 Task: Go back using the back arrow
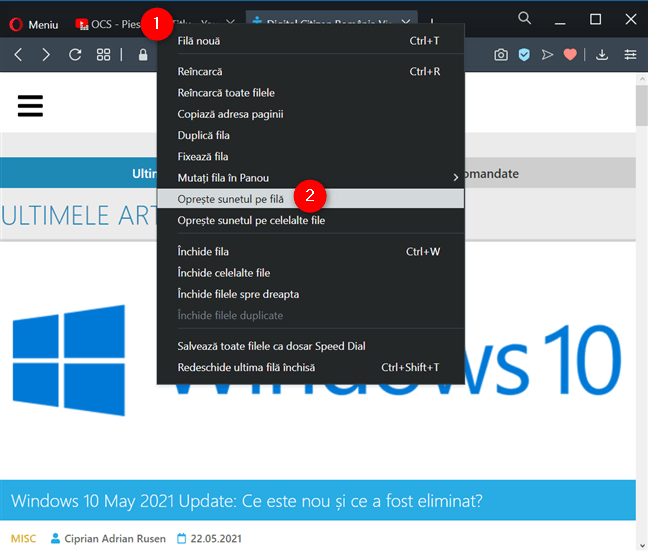tap(18, 55)
